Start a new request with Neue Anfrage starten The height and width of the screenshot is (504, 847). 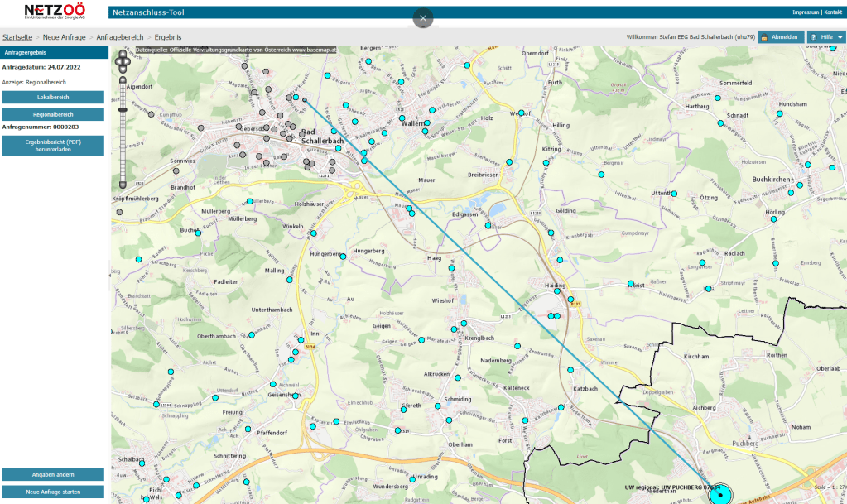coord(53,492)
